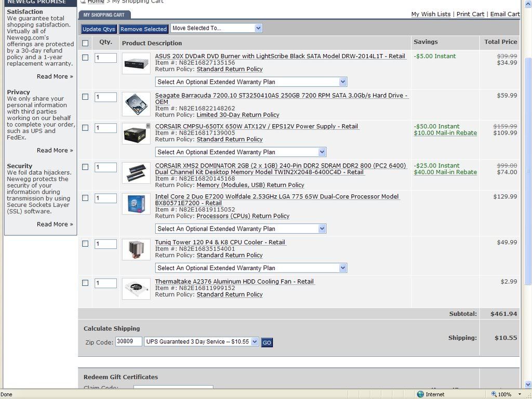532x399 pixels.
Task: Click the Internet zone globe icon
Action: click(420, 394)
